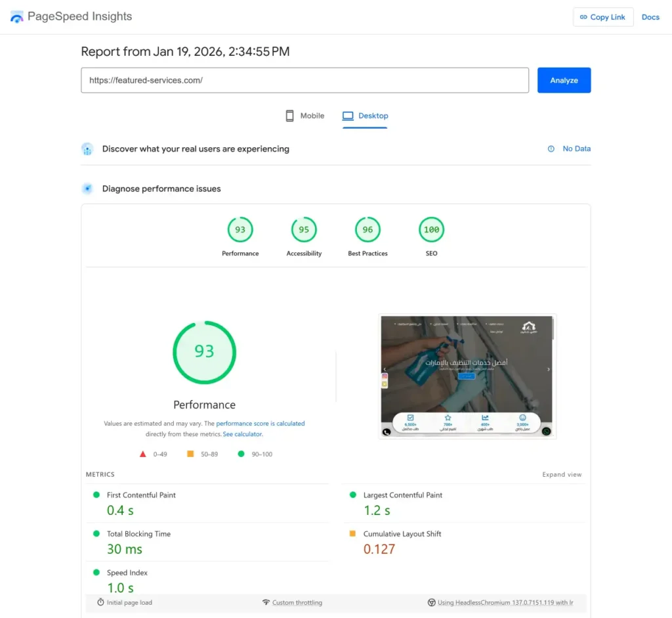Switch to the Mobile tab
Image resolution: width=672 pixels, height=618 pixels.
304,116
